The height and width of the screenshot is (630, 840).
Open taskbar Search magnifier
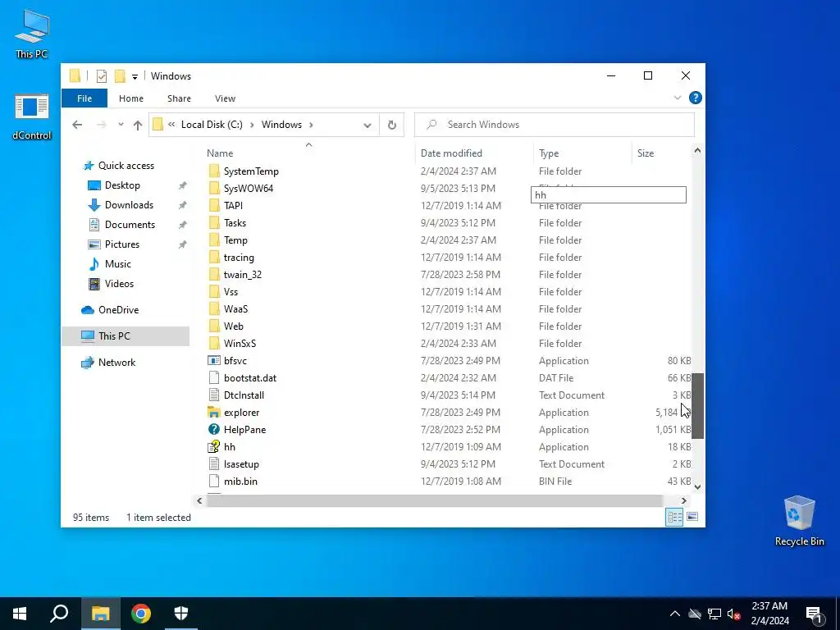coord(59,614)
